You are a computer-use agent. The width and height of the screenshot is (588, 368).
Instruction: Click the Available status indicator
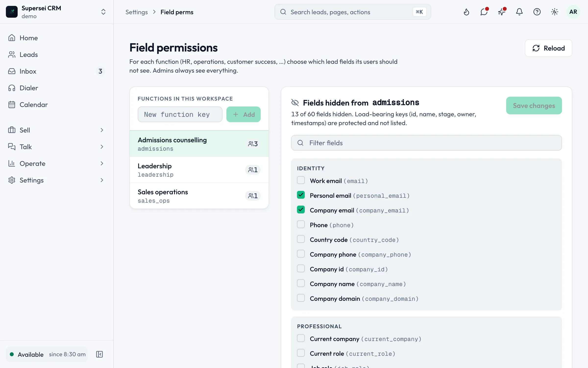tap(47, 354)
